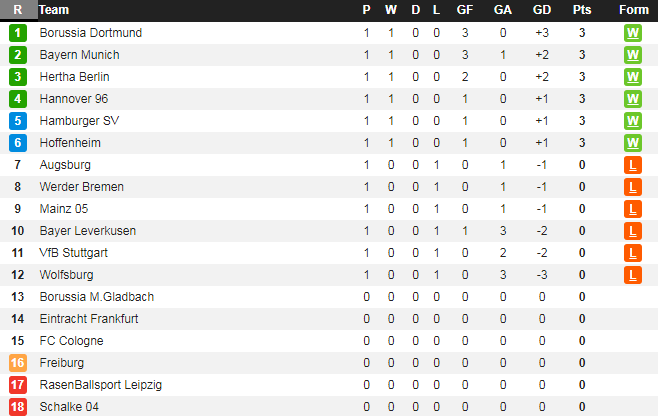Click the Team column header

point(54,10)
